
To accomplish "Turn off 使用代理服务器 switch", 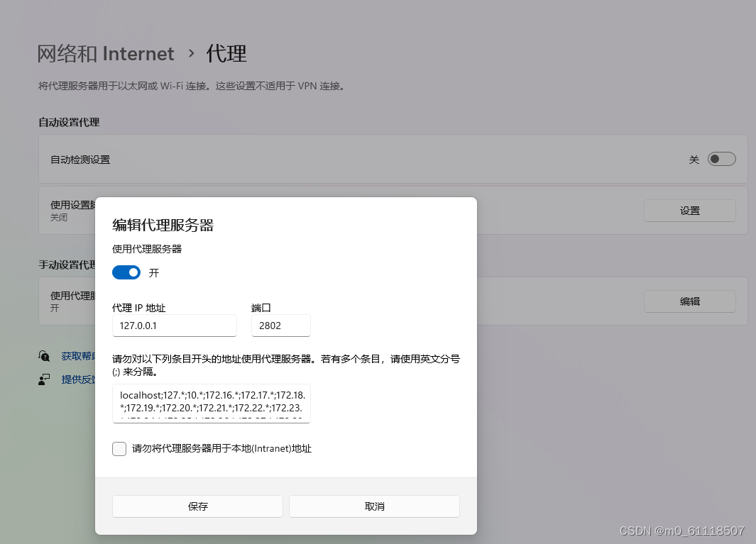I will point(126,272).
